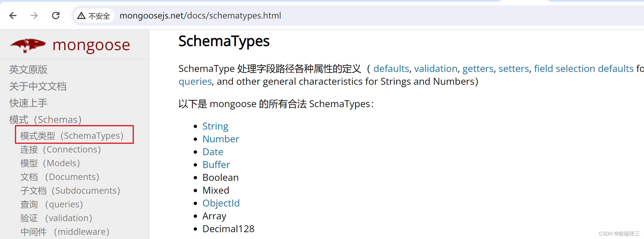Follow the field selection defaults link
Screen dimensions: 644x239
584,69
